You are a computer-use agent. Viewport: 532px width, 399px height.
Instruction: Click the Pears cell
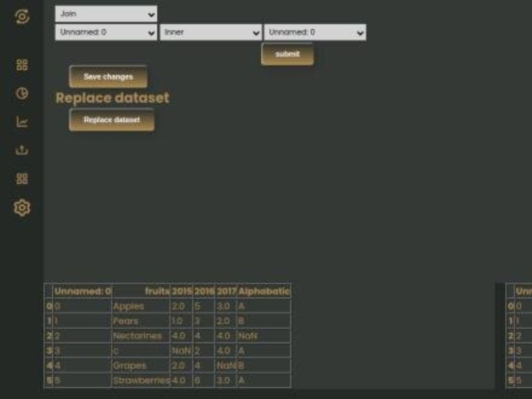[141, 321]
